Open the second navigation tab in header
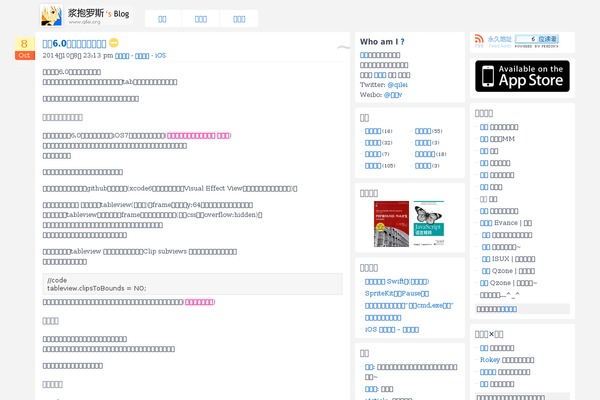 [201, 18]
